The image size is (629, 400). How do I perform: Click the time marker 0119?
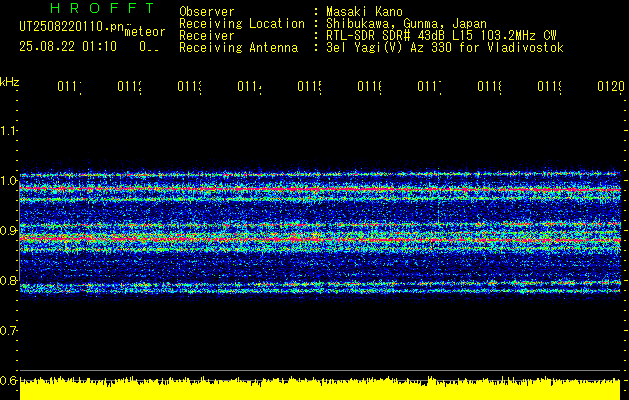click(x=550, y=86)
